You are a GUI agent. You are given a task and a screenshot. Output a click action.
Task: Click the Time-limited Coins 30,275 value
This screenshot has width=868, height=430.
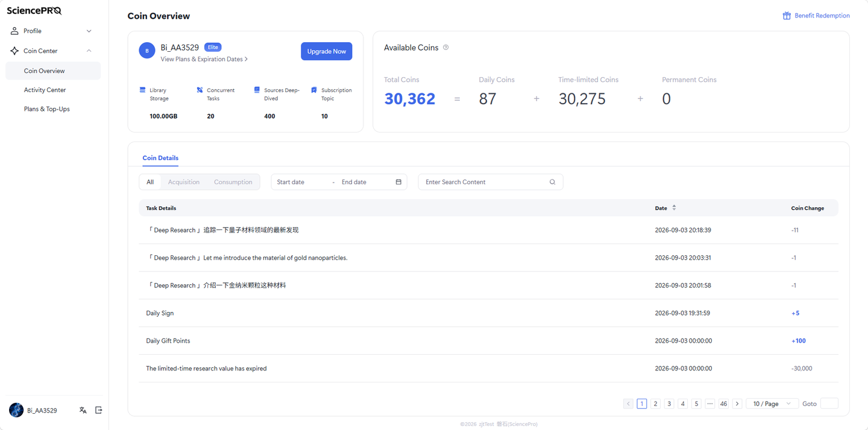click(x=582, y=99)
